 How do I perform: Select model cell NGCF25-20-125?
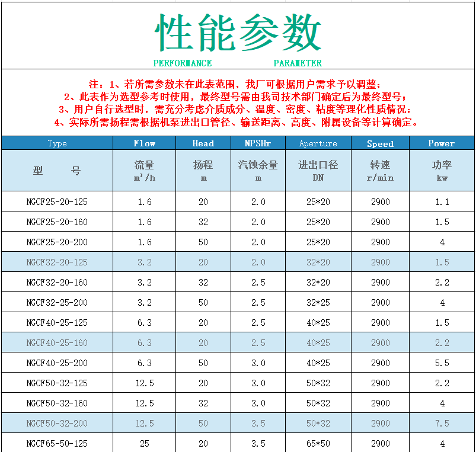(x=57, y=202)
